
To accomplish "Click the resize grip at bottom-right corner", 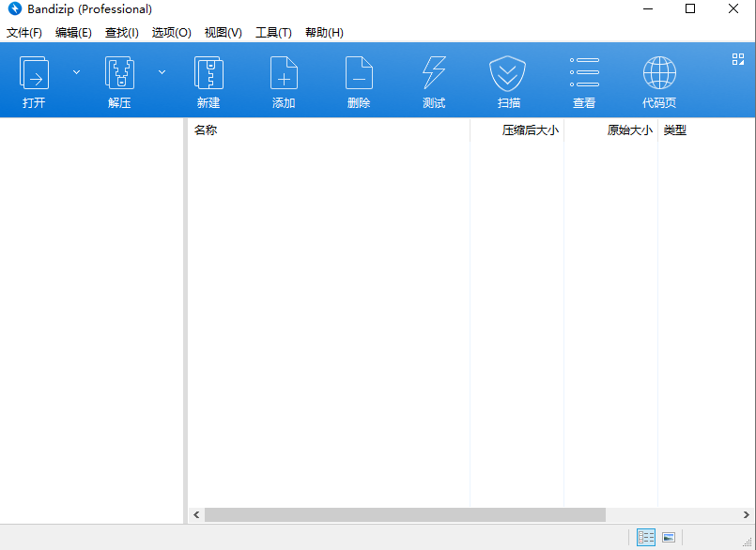I will [x=748, y=542].
